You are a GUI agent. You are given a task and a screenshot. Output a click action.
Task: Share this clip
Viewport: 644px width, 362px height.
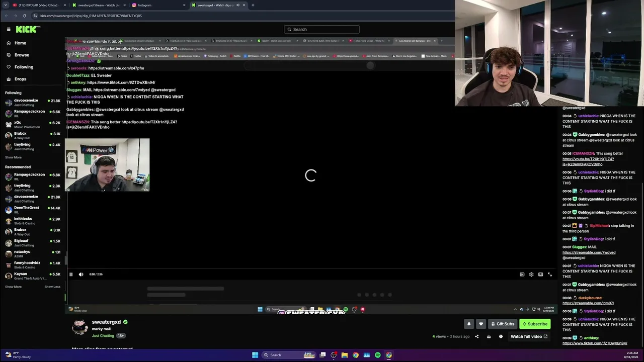pos(477,336)
